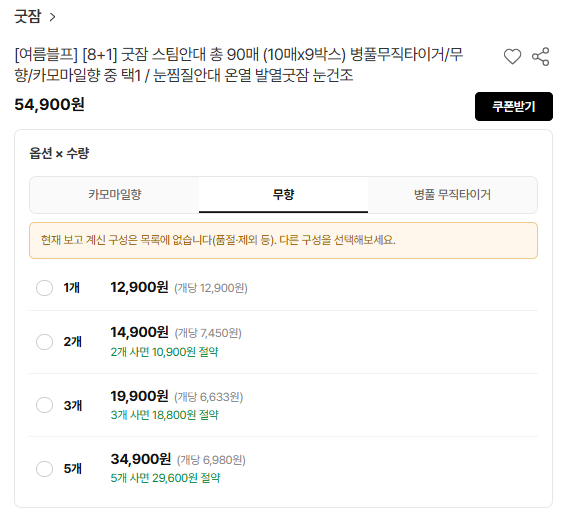Click the 쿠폰받기 coupon button
The width and height of the screenshot is (574, 521).
coord(514,107)
